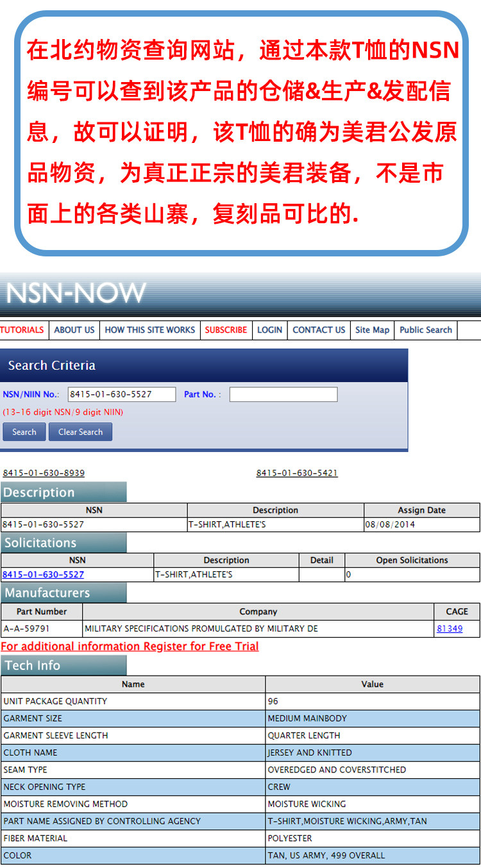
Task: Open the Public Search page
Action: (426, 330)
